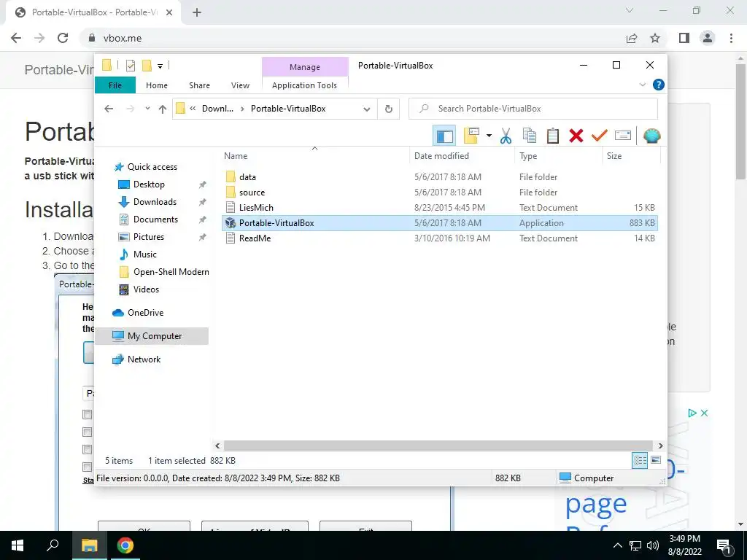Open the Explorer Help blue question icon
This screenshot has height=560, width=747.
(659, 85)
